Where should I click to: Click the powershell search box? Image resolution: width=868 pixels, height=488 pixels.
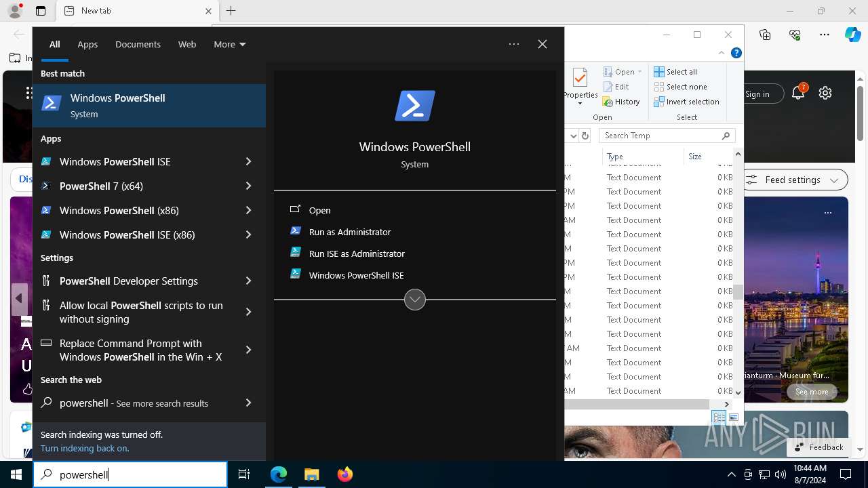tap(130, 474)
